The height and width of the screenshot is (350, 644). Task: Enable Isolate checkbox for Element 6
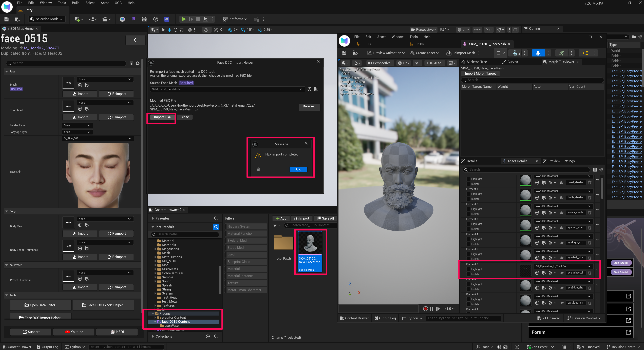(468, 274)
